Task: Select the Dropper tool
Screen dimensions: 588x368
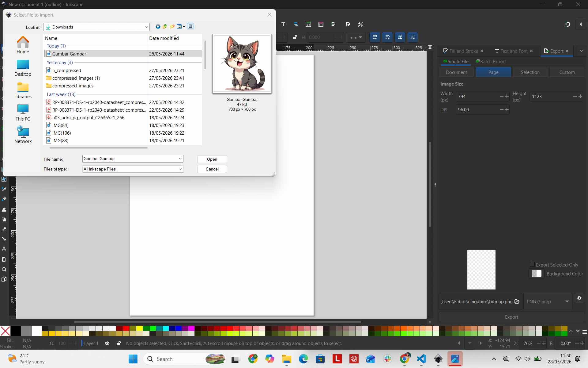Action: coord(4,189)
